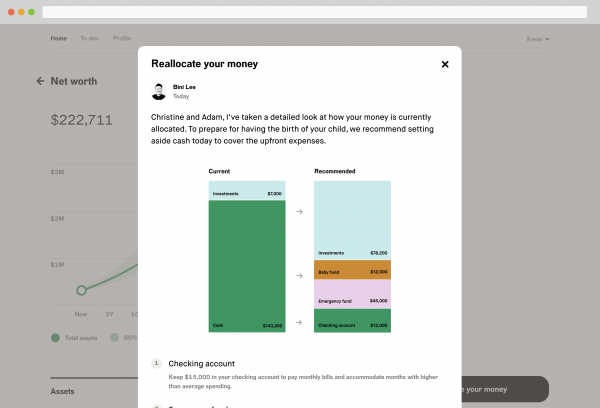This screenshot has height=408, width=600.
Task: Click the top arrow between the bars
Action: (299, 211)
